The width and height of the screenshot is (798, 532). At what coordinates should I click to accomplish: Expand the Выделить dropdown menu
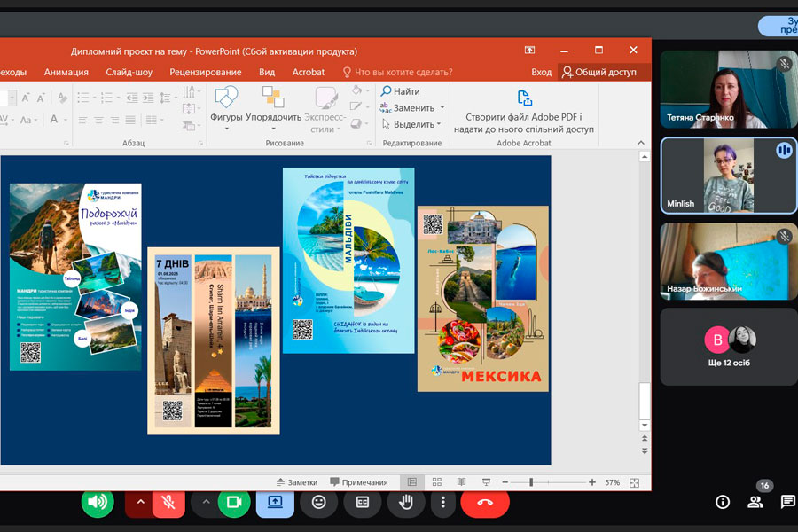[441, 125]
